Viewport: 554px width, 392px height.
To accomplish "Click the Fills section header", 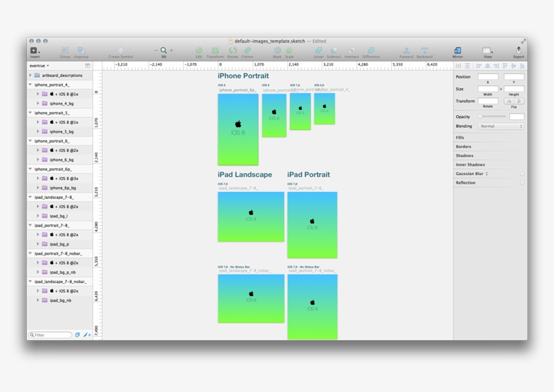I will [x=460, y=138].
